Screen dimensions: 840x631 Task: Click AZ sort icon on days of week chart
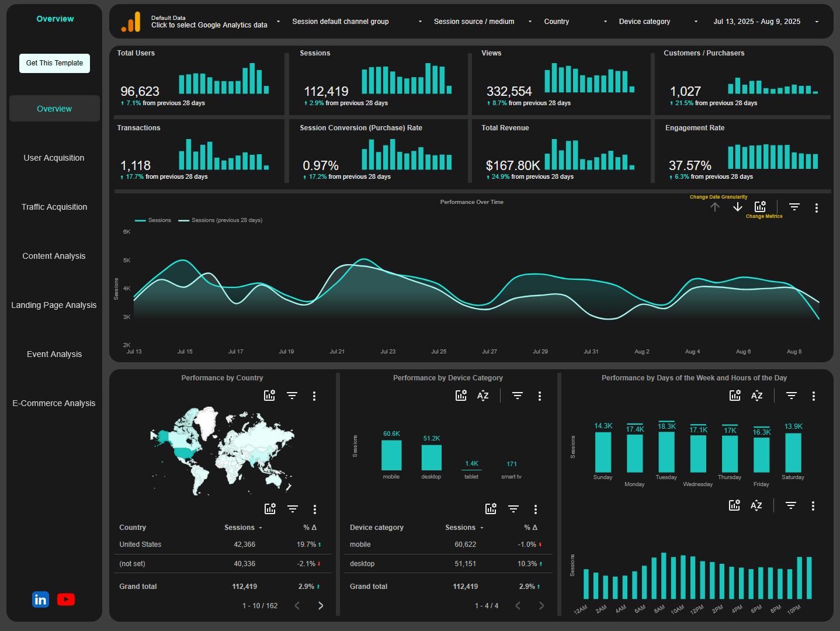coord(757,396)
